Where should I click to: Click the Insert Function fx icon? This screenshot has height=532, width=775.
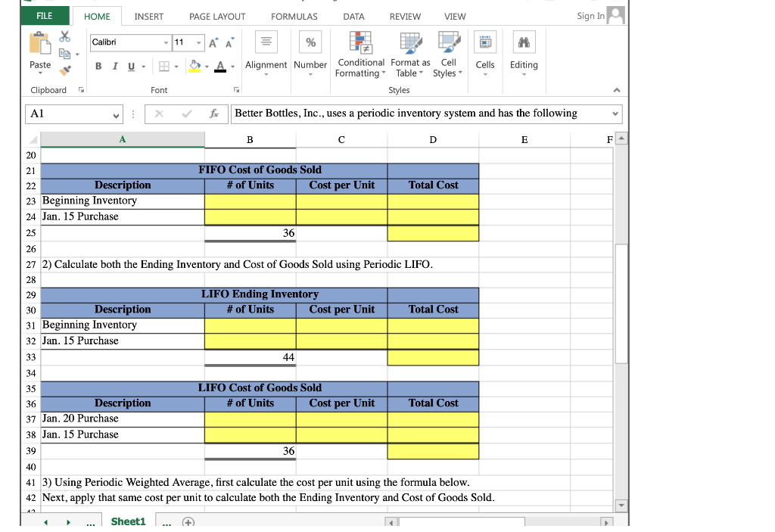click(215, 114)
